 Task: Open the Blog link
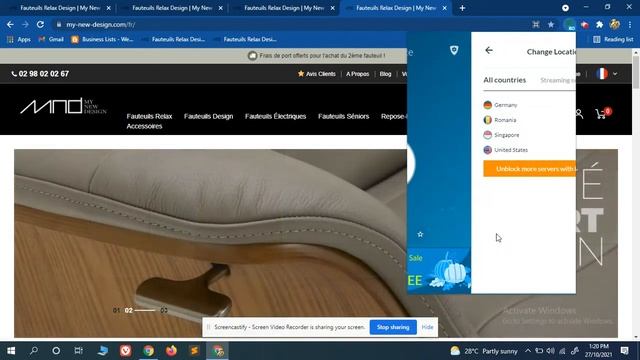(385, 74)
